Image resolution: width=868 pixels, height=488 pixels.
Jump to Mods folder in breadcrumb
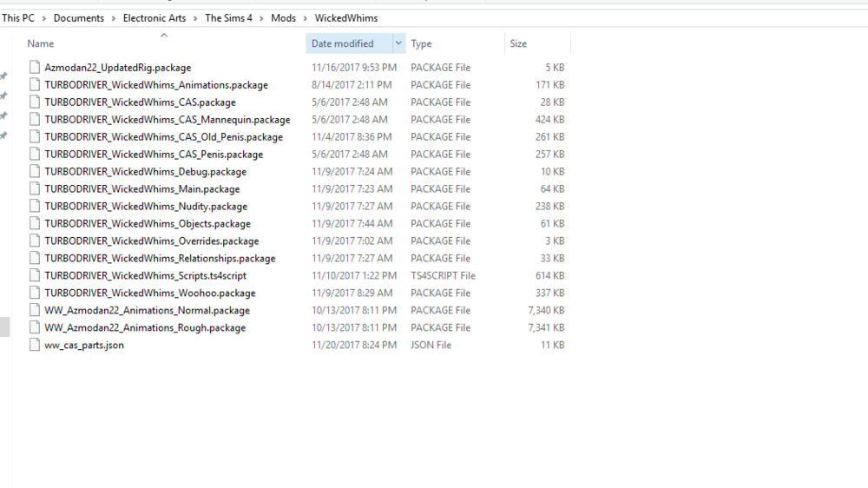pos(284,17)
